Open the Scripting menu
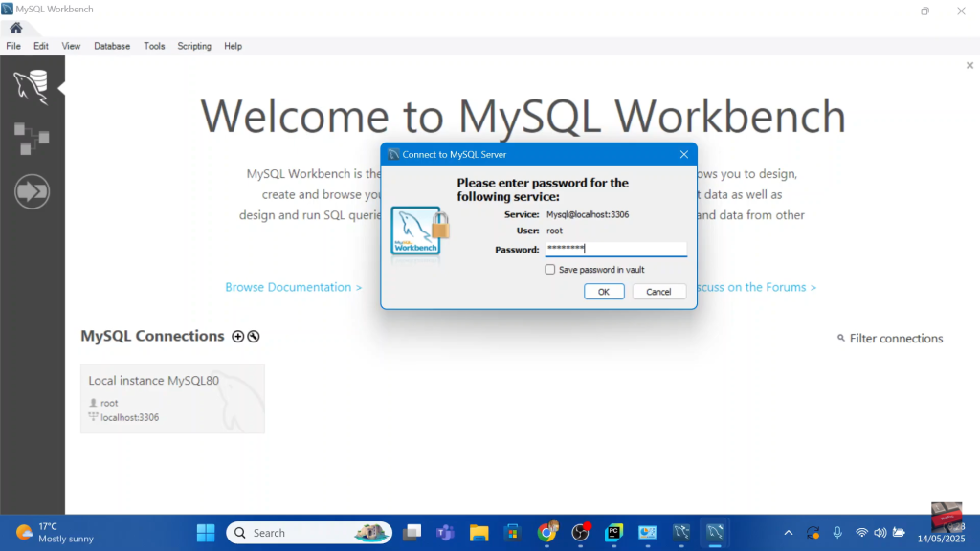 click(x=194, y=46)
